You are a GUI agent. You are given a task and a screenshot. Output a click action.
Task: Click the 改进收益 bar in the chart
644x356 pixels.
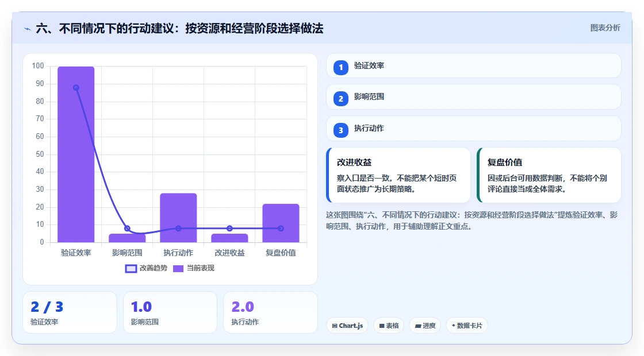229,238
